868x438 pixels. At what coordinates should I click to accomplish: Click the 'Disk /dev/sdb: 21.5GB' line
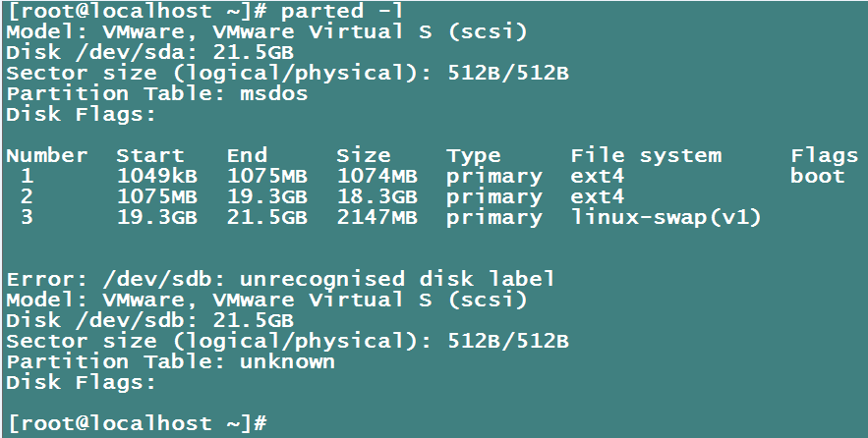pyautogui.click(x=149, y=320)
